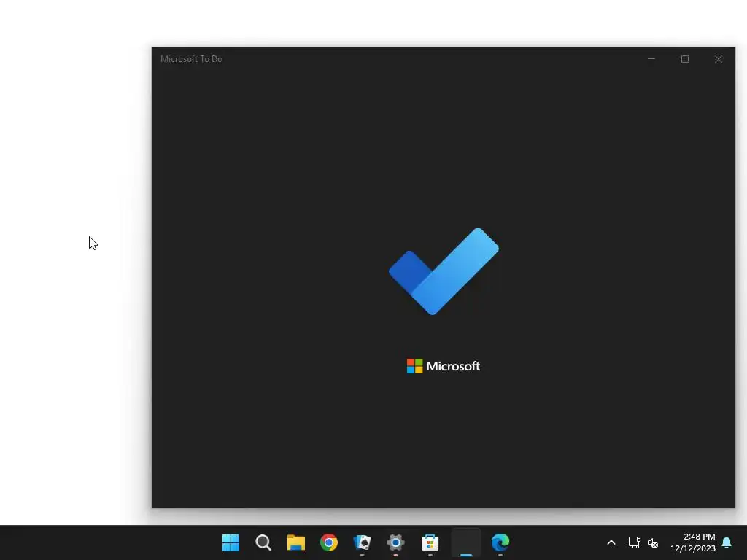Image resolution: width=747 pixels, height=560 pixels.
Task: Launch Microsoft Edge from taskbar
Action: click(x=500, y=542)
